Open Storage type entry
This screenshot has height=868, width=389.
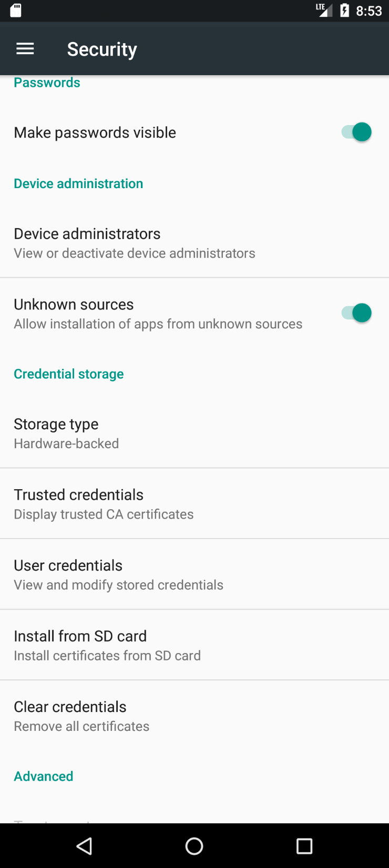click(66, 433)
